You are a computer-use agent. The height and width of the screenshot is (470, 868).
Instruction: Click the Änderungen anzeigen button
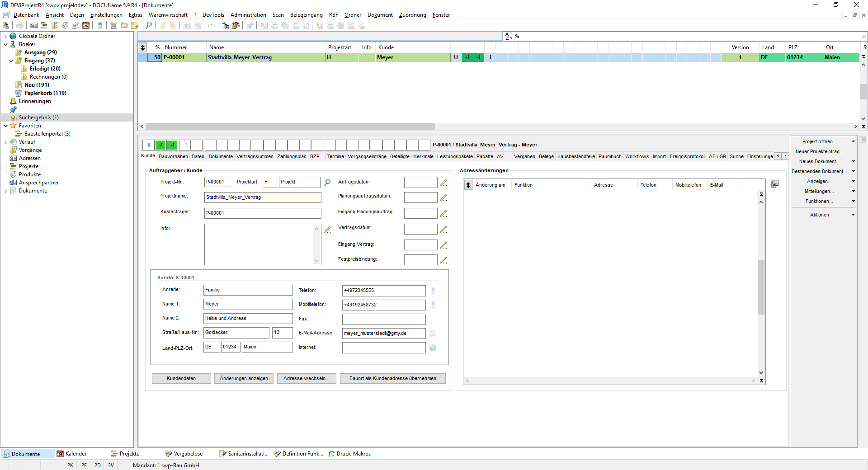point(244,379)
